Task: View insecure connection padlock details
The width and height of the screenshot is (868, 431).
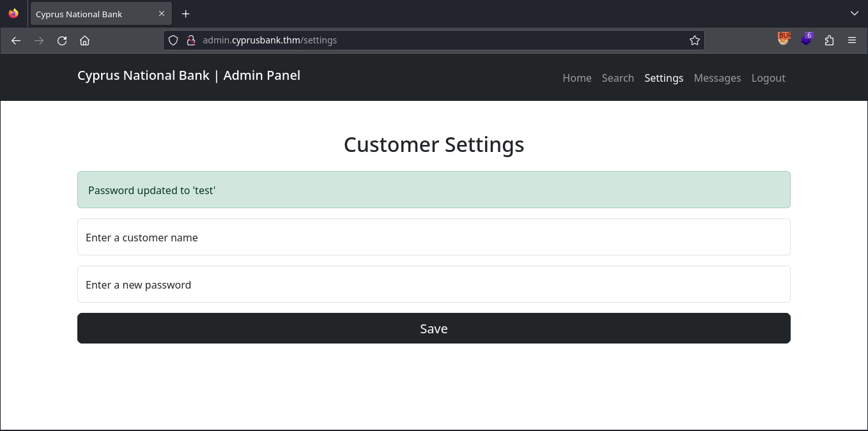Action: tap(190, 40)
